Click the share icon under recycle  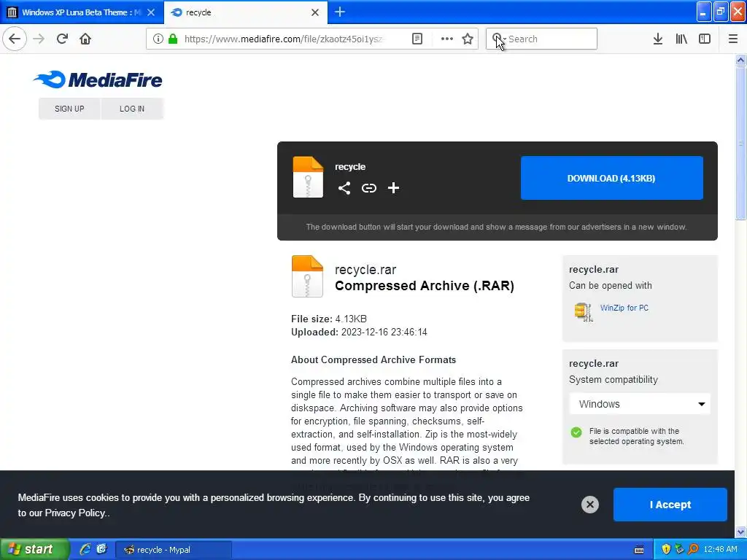[x=344, y=188]
